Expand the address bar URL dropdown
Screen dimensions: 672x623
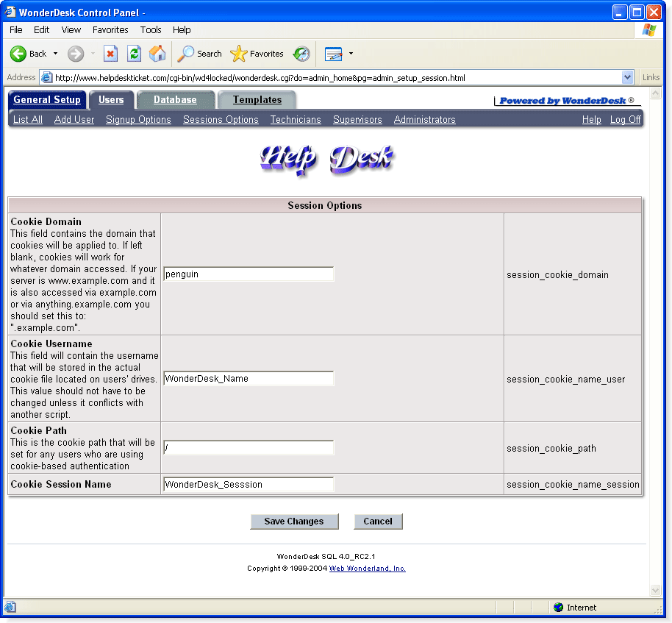coord(627,78)
